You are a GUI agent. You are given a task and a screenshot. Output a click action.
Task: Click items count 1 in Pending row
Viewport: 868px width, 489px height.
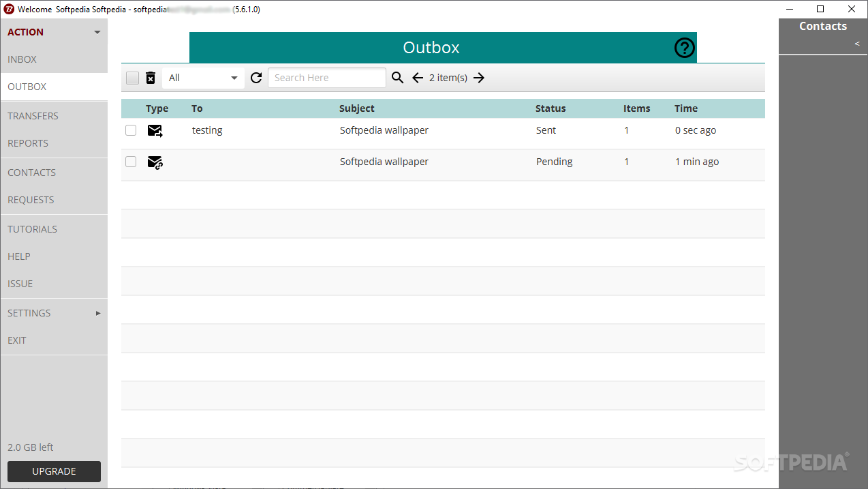627,162
